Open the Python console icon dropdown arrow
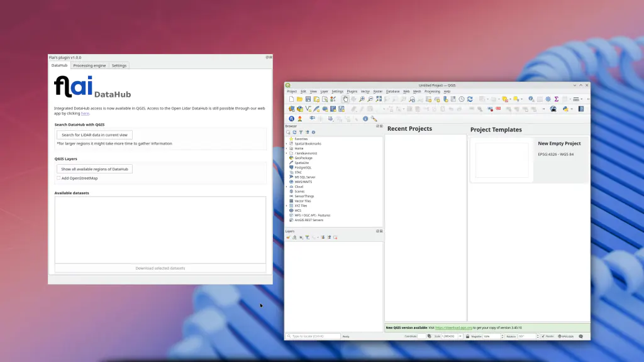Screen dimensions: 644x362 coord(571,109)
